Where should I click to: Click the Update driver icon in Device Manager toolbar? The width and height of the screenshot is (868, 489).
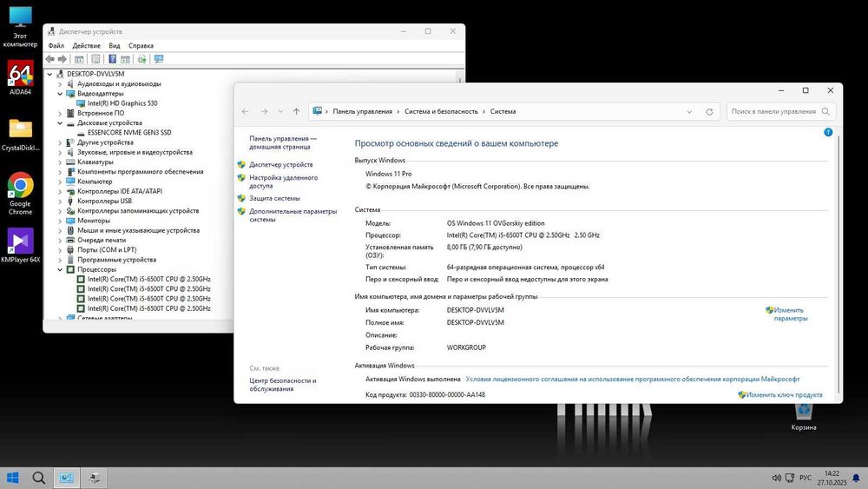tap(141, 59)
